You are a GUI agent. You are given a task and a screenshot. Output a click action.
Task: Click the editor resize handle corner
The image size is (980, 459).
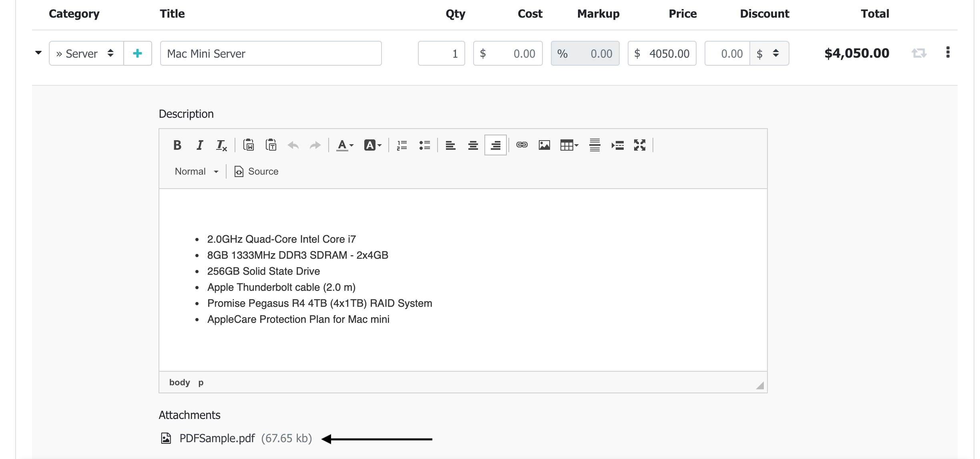click(x=760, y=385)
